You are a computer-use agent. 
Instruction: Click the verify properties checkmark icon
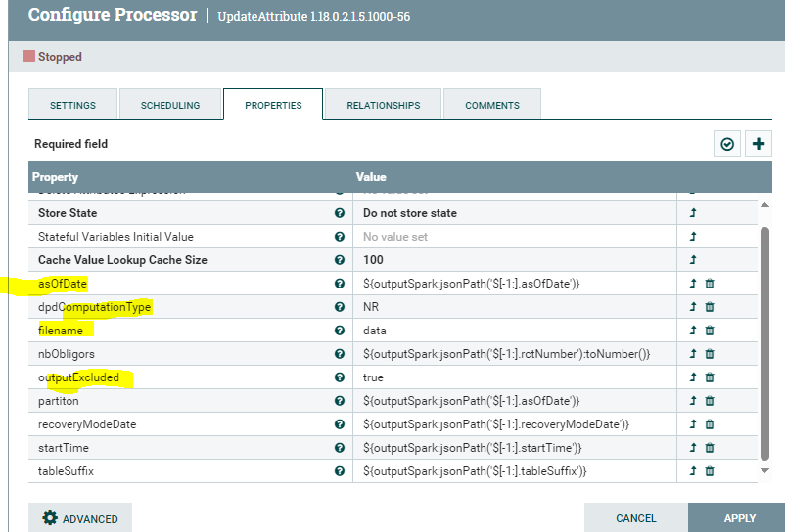[x=727, y=144]
